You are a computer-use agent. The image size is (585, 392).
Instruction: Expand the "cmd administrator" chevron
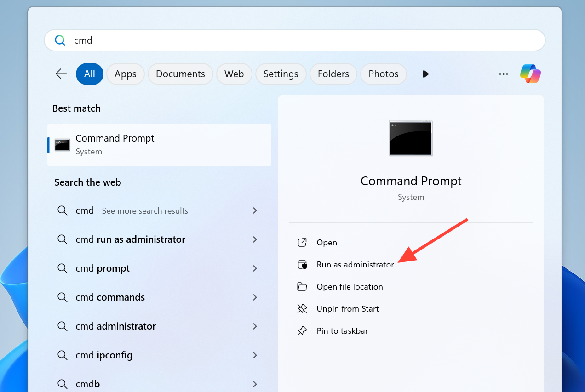[255, 326]
